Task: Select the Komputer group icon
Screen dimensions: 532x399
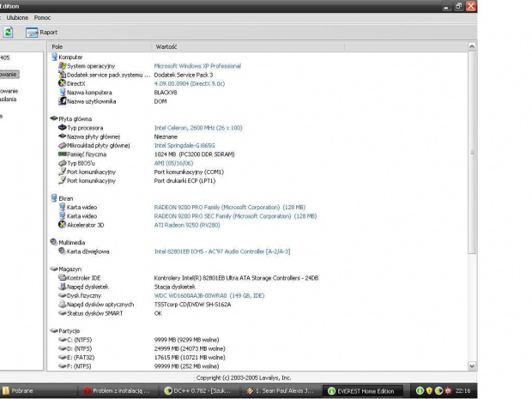Action: [54, 57]
